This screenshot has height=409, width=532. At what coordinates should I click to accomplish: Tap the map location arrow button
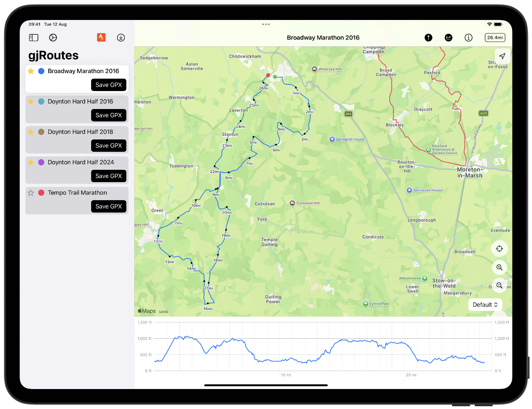coord(502,56)
